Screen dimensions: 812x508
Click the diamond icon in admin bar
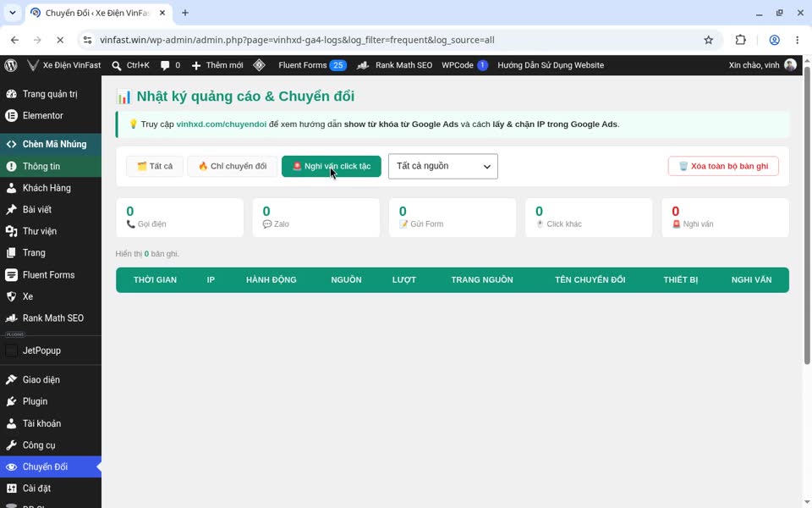tap(259, 65)
